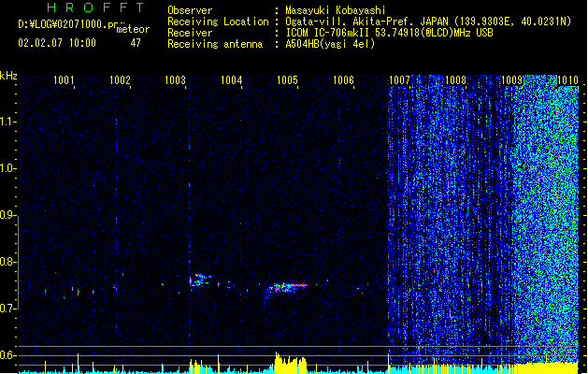Click the HROFFT title text
588x374 pixels.
coord(95,7)
